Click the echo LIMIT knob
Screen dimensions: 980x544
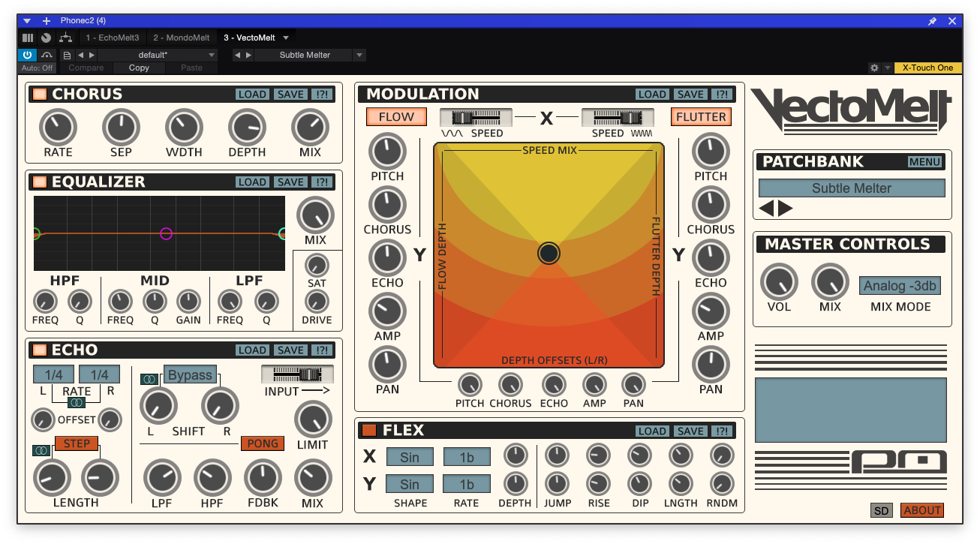313,419
